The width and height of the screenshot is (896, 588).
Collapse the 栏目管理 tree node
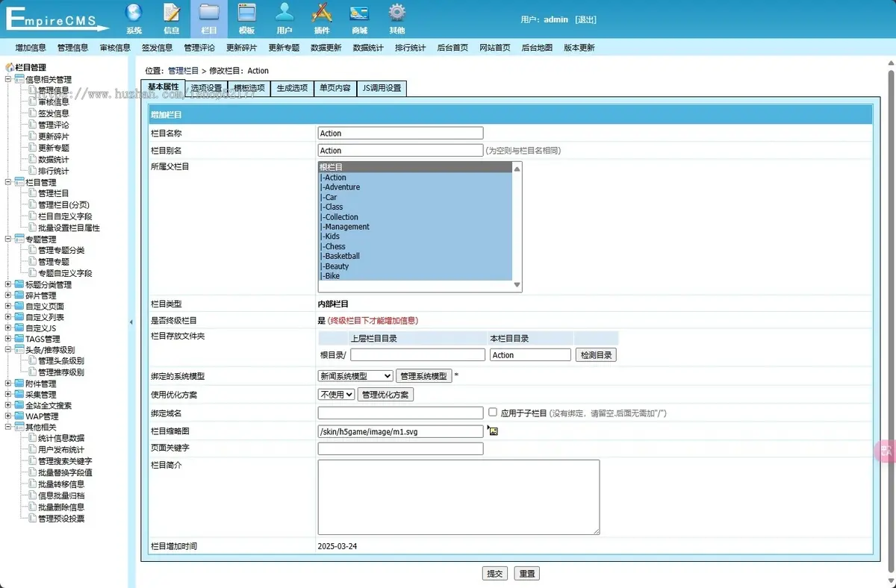[8, 182]
